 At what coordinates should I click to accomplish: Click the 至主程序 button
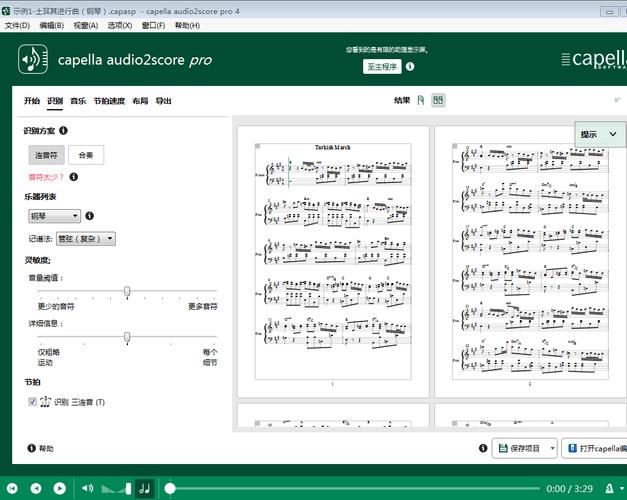[x=382, y=66]
